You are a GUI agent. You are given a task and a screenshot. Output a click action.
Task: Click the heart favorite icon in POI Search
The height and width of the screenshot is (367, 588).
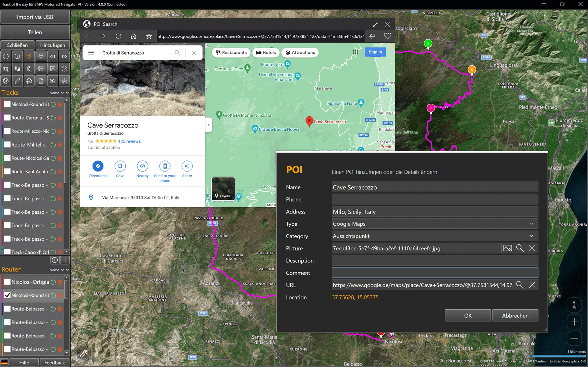[x=387, y=36]
